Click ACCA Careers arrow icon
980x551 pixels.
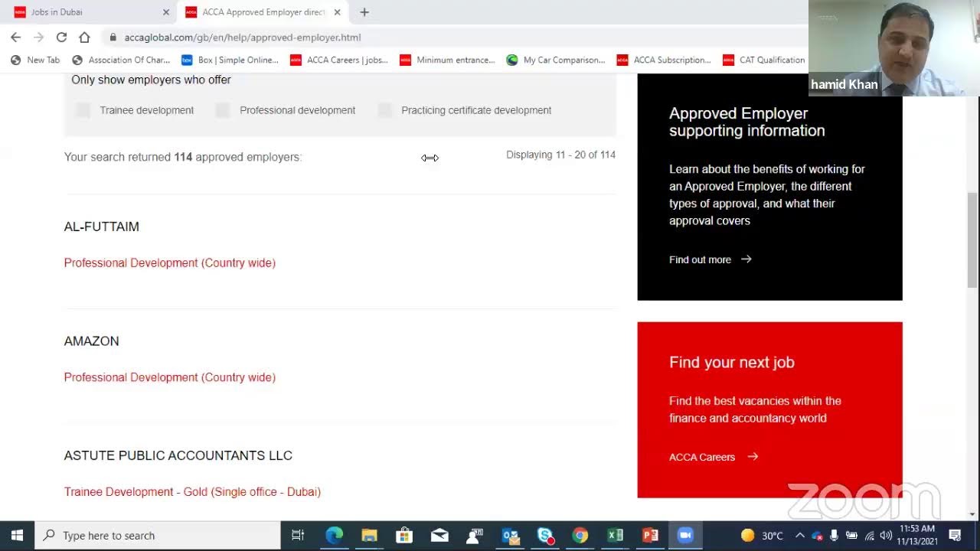click(x=753, y=457)
